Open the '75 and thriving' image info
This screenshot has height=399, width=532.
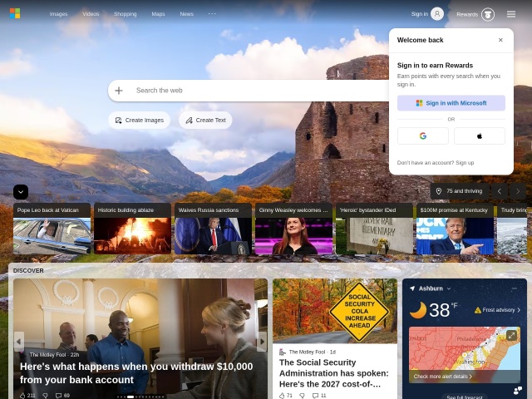(x=460, y=191)
